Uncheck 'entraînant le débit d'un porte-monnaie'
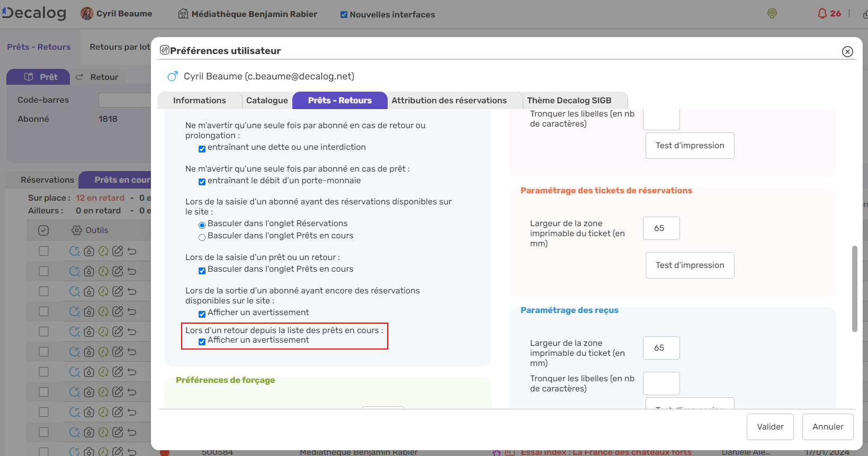The height and width of the screenshot is (456, 868). pyautogui.click(x=202, y=182)
